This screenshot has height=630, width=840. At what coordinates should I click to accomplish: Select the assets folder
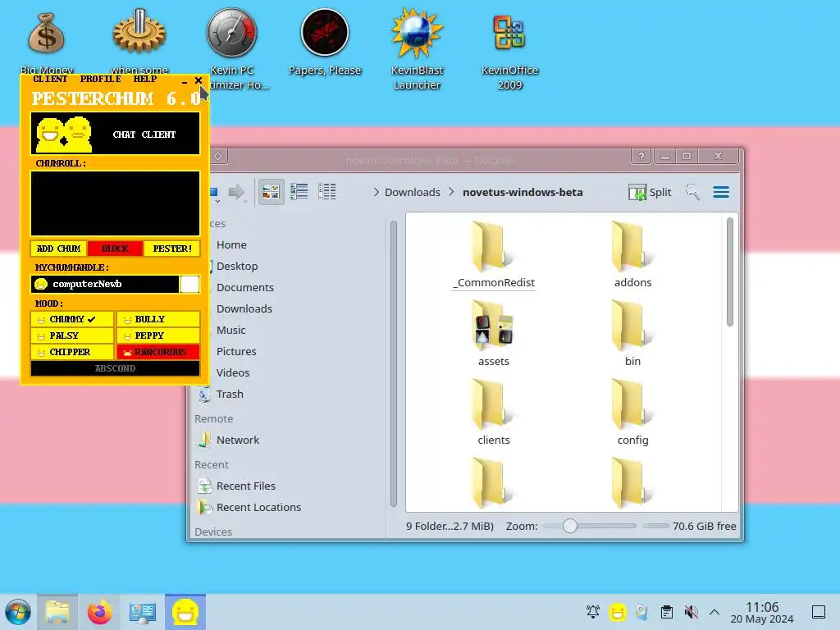[x=493, y=333]
